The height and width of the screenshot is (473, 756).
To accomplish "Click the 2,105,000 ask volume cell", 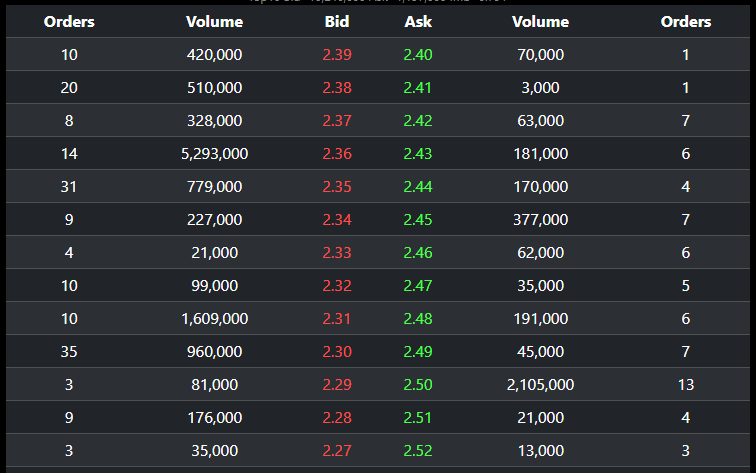I will coord(540,384).
